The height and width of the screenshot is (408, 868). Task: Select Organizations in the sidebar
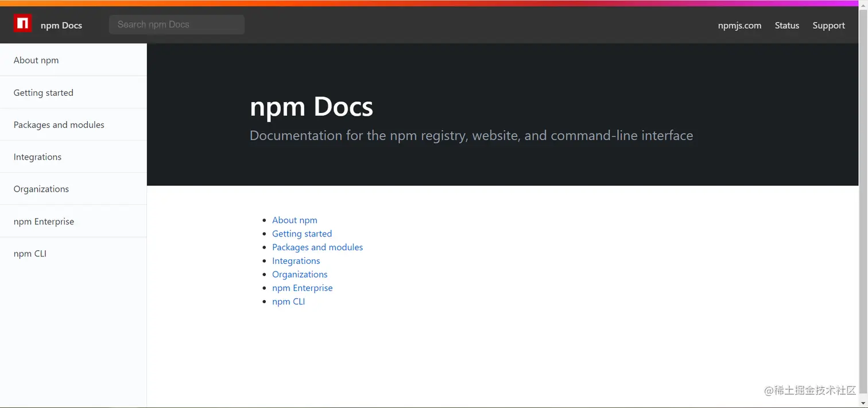pos(73,189)
